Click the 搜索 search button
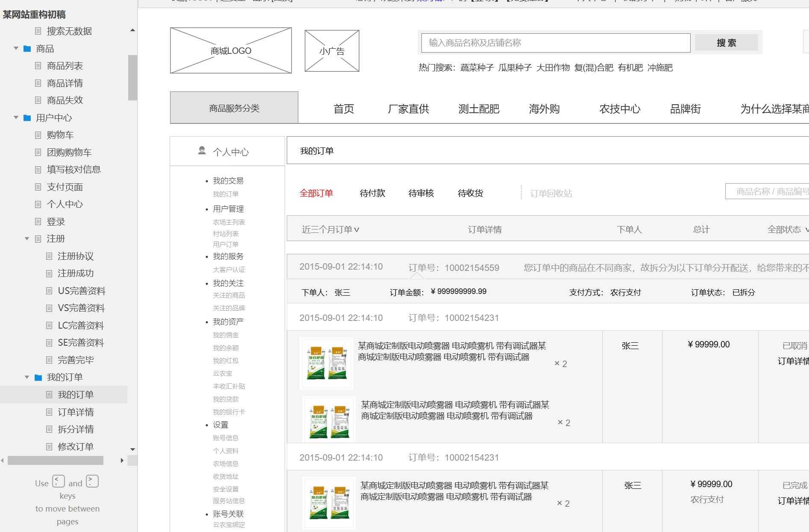Viewport: 809px width, 532px height. (726, 42)
